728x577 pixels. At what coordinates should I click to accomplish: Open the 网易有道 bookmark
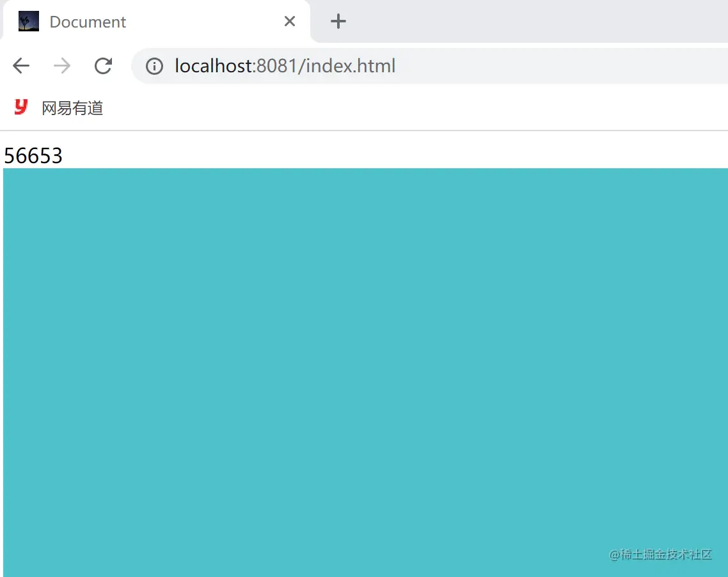click(x=58, y=107)
